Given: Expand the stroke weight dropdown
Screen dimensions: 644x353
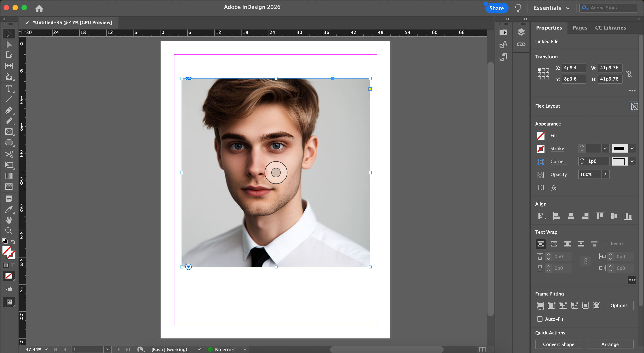Looking at the screenshot, I should [x=605, y=148].
